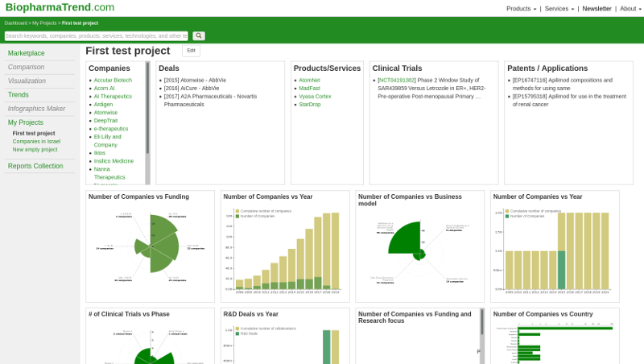Image resolution: width=644 pixels, height=364 pixels.
Task: Select the 2015 Atomwise - AbbVie deal
Action: coord(195,80)
